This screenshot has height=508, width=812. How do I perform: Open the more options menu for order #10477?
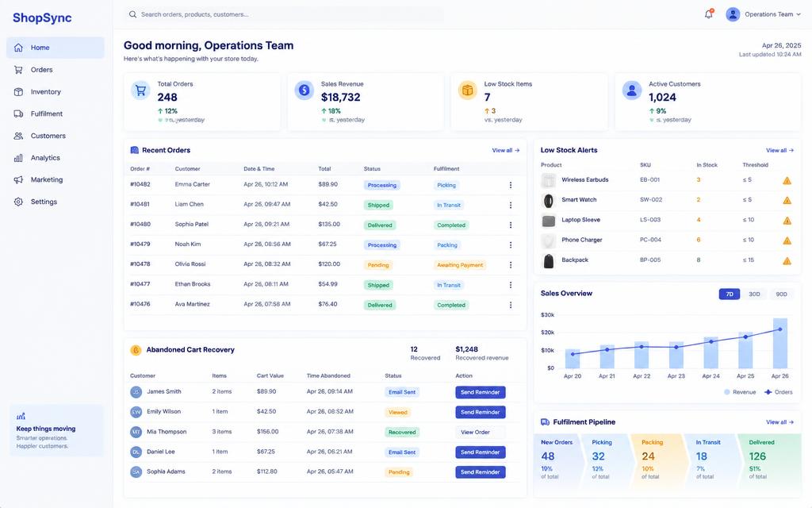[x=511, y=285]
